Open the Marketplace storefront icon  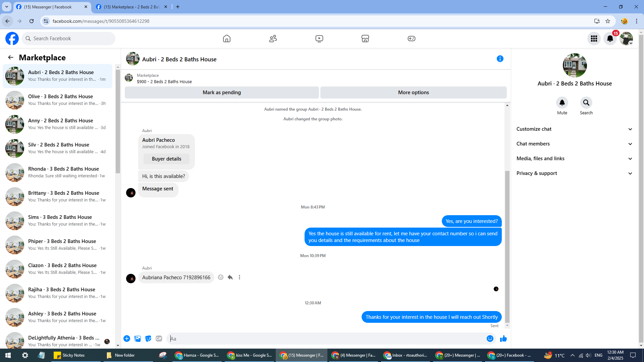pyautogui.click(x=365, y=39)
